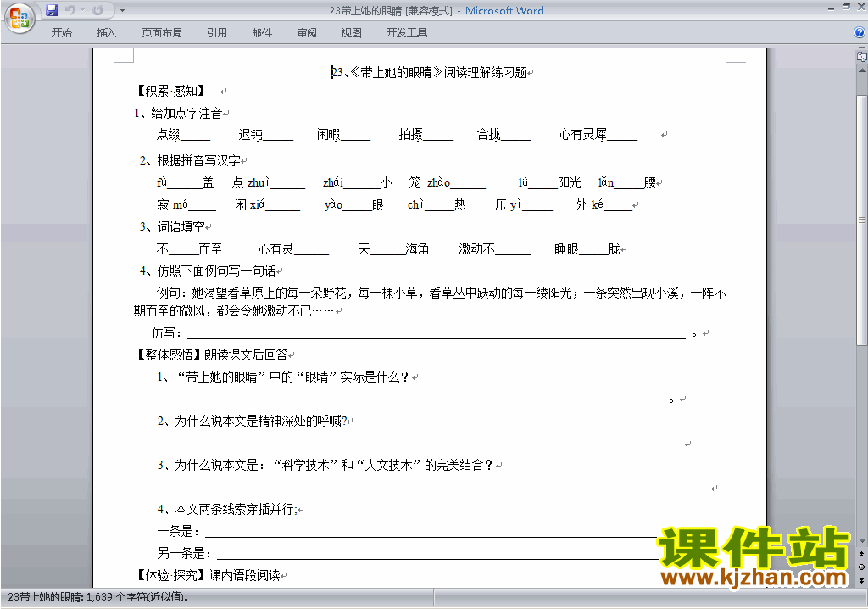Image resolution: width=868 pixels, height=609 pixels.
Task: Switch to the 页面布局 tab
Action: tap(162, 33)
